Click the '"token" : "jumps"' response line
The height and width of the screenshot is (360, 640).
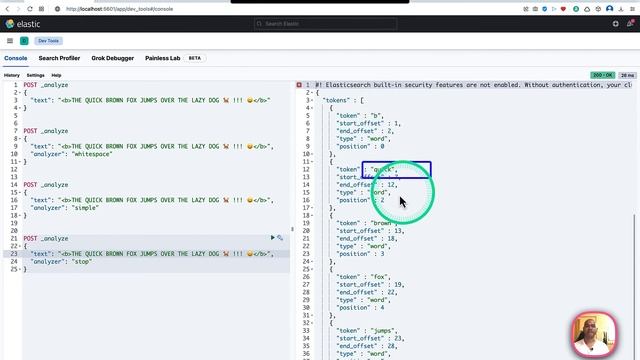(x=367, y=331)
